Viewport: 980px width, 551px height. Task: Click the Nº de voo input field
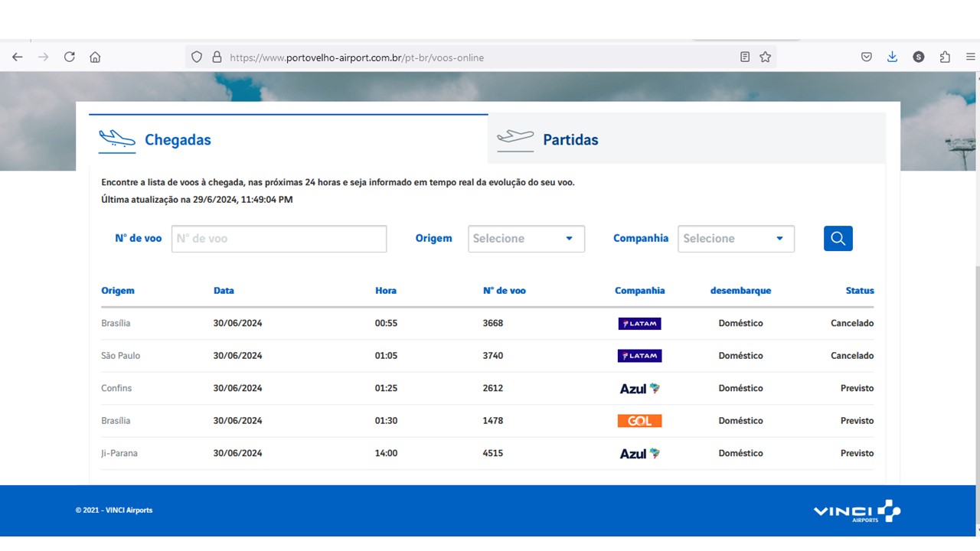click(279, 239)
